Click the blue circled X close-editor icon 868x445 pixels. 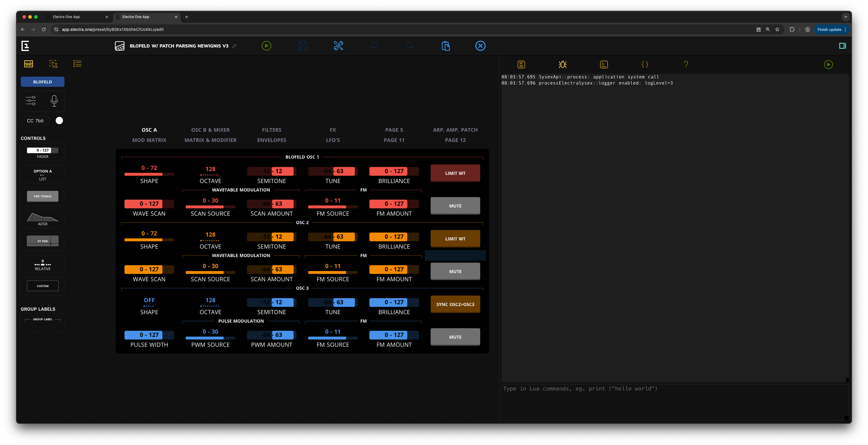[x=480, y=46]
